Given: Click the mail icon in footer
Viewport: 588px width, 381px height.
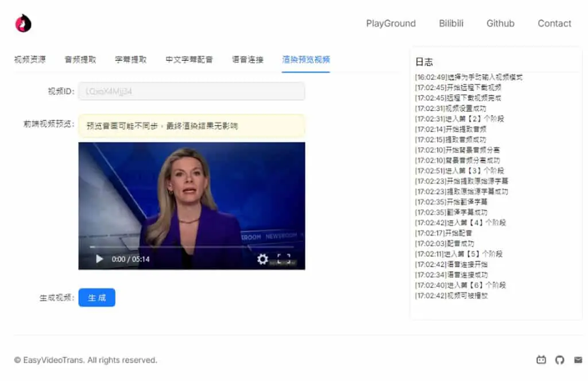Looking at the screenshot, I should click(x=578, y=360).
